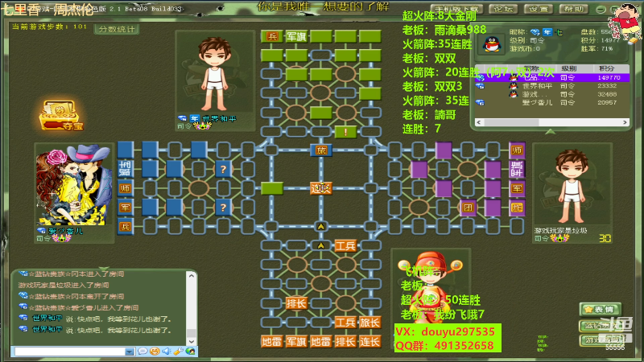Select the orange 旅 piece on the board
This screenshot has width=644, height=362.
[320, 150]
